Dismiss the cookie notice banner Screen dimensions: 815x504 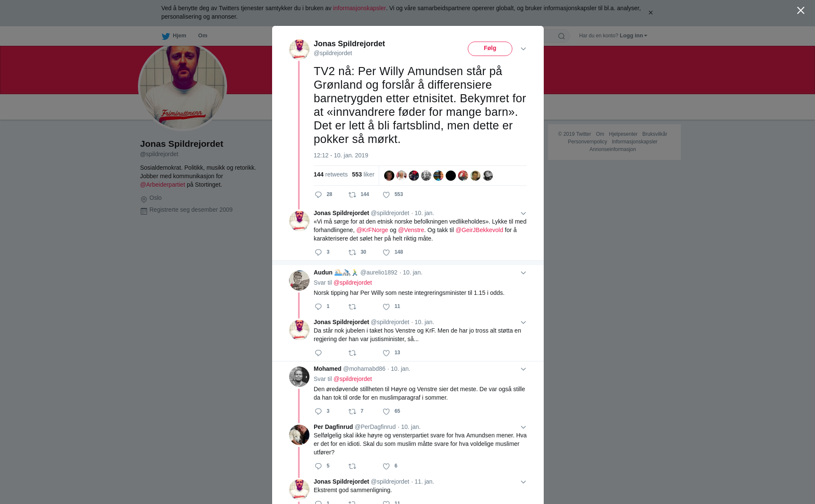650,13
